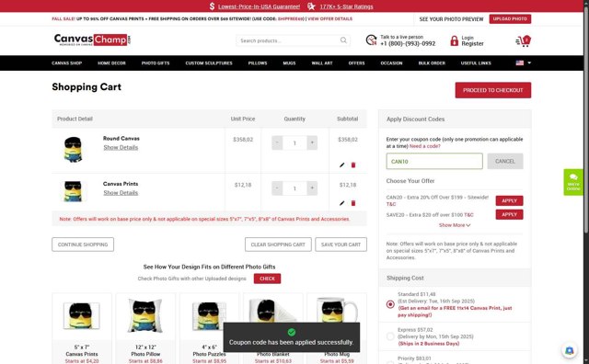Open the country selector dropdown arrow
The image size is (589, 364).
[529, 63]
